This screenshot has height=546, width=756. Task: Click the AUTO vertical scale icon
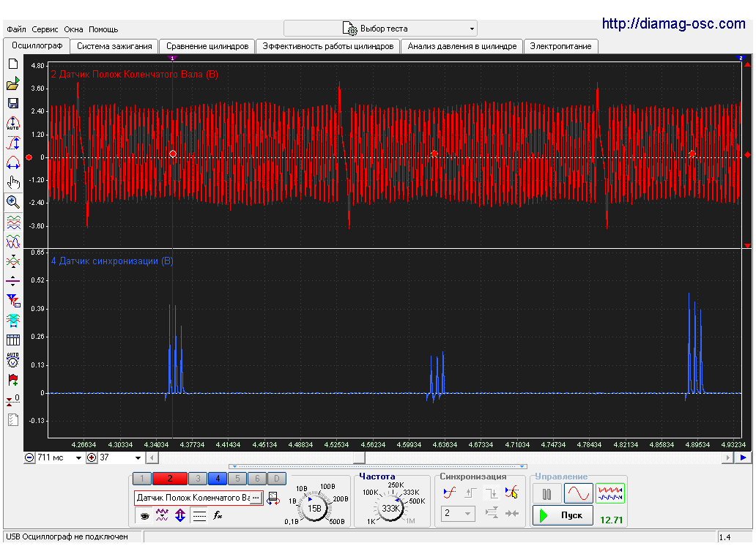(13, 124)
